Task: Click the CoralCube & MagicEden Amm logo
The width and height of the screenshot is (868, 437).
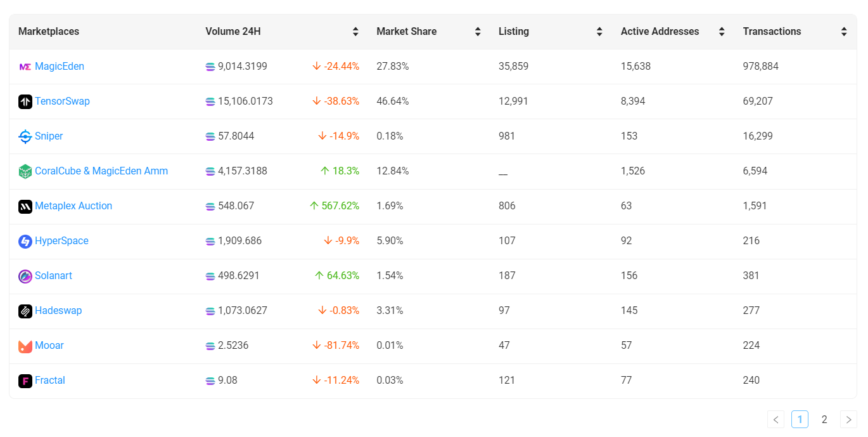Action: (x=25, y=171)
